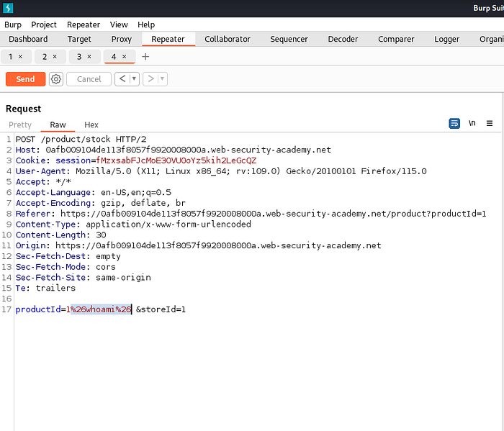The width and height of the screenshot is (504, 431).
Task: Click the session cookie value
Action: (x=176, y=160)
